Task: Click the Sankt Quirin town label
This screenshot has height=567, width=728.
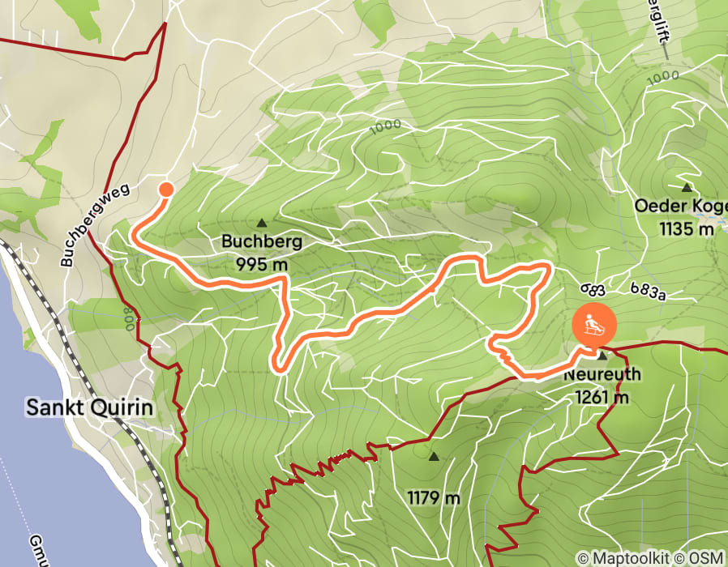Action: [x=89, y=407]
